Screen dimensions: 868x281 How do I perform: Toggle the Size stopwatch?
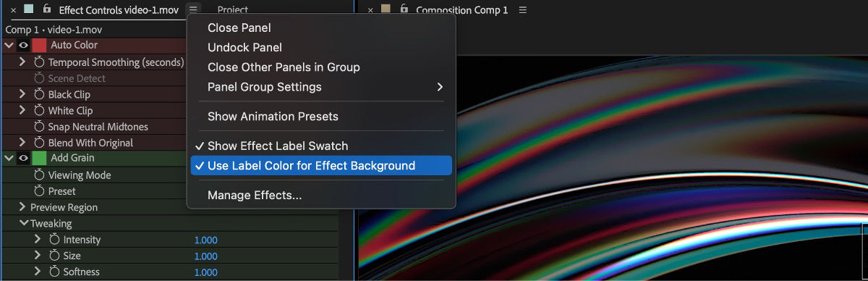pos(54,256)
